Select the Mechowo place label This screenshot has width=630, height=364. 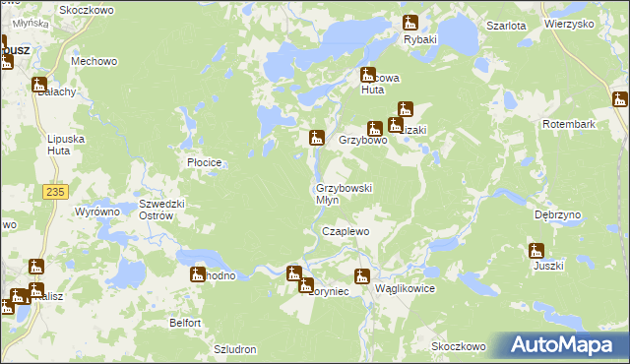[94, 61]
